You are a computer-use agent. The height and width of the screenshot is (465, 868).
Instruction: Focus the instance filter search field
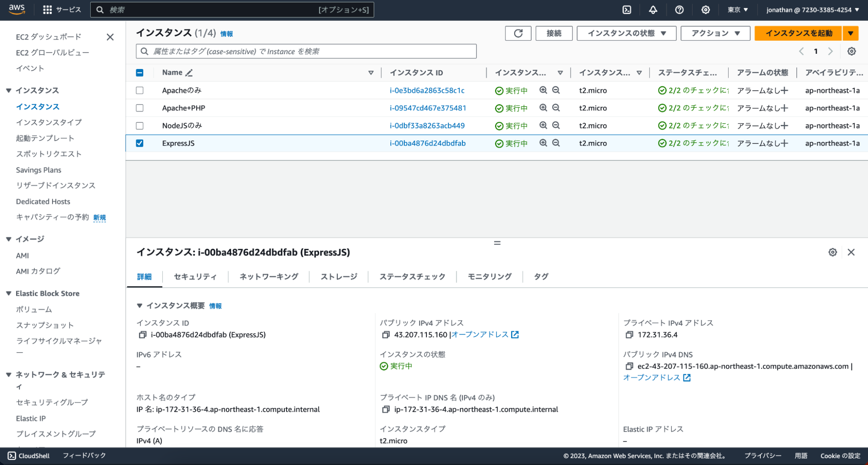(x=306, y=51)
